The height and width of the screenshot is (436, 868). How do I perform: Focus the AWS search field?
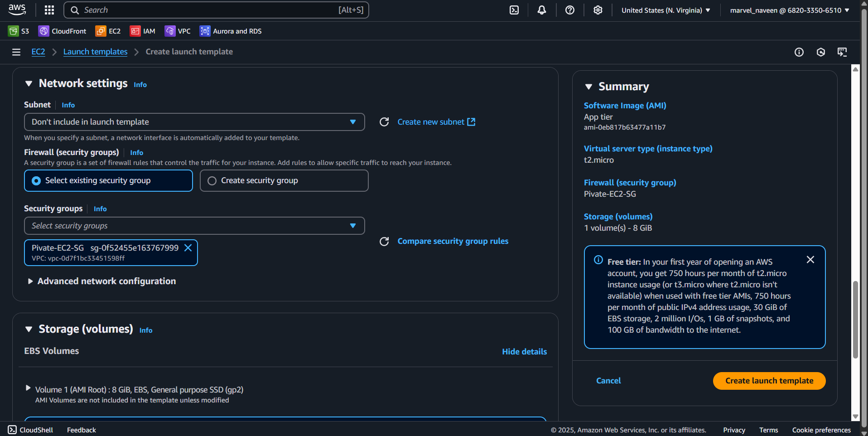click(216, 10)
